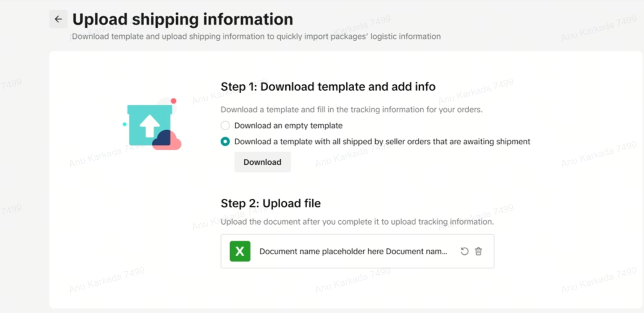Image resolution: width=644 pixels, height=313 pixels.
Task: Click the "Step 2: Upload file" heading
Action: coord(270,203)
